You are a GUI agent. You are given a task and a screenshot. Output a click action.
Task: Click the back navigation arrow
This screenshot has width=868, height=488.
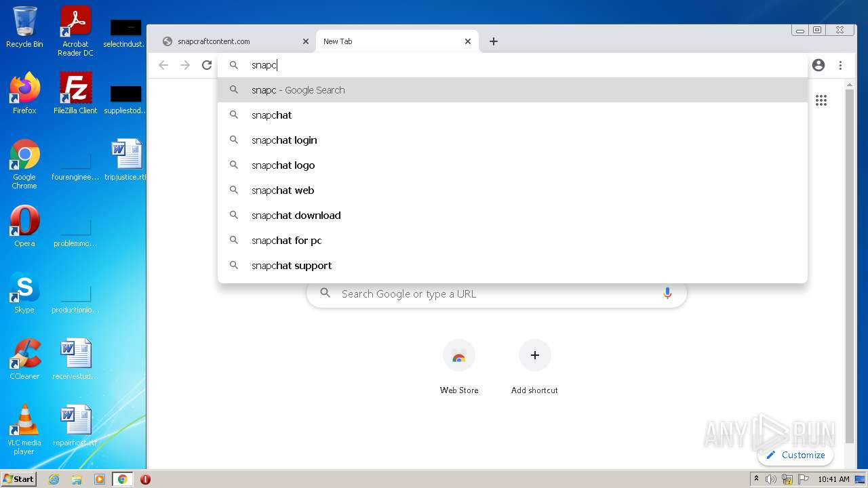pyautogui.click(x=163, y=65)
